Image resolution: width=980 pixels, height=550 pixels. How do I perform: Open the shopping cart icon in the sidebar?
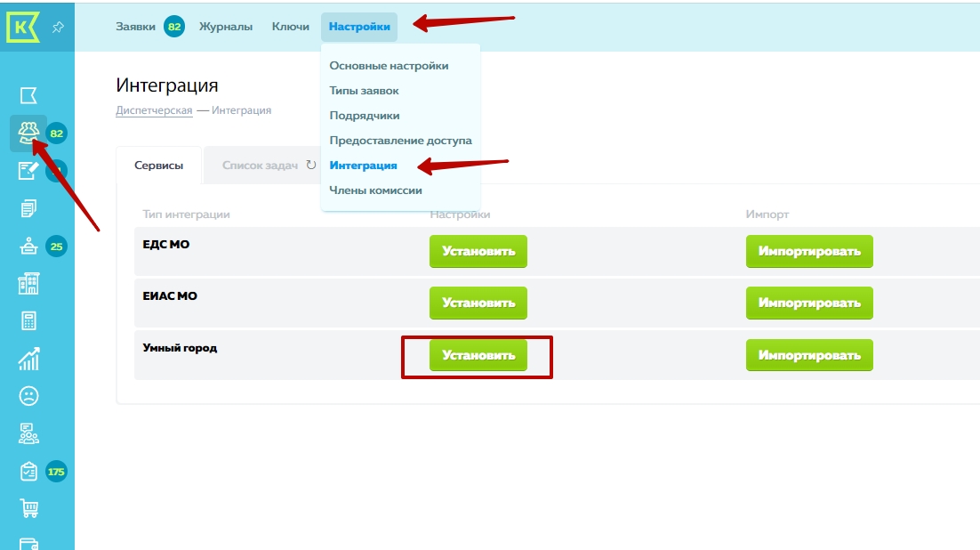coord(28,508)
